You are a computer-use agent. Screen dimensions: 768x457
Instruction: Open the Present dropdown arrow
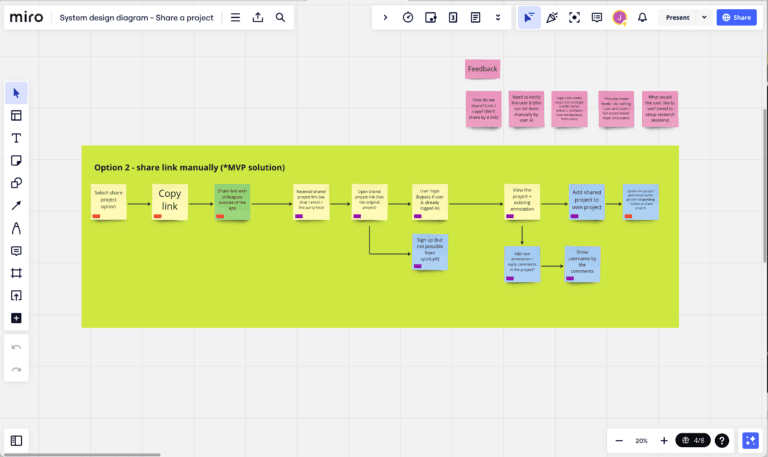[704, 17]
